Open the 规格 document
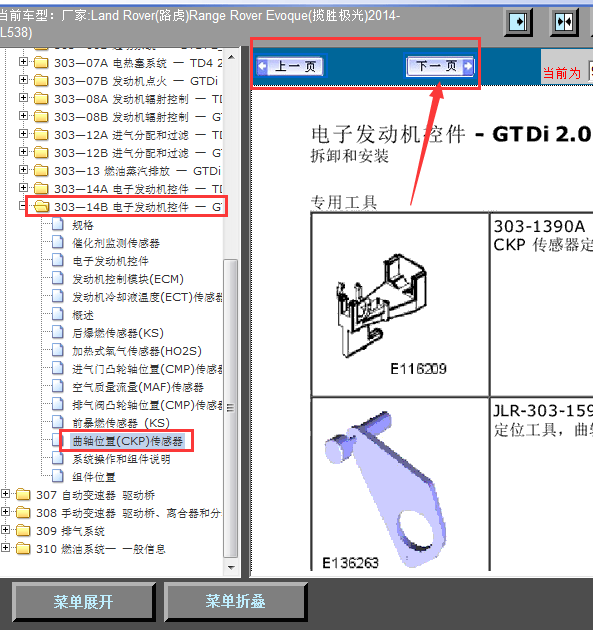This screenshot has height=631, width=593. pyautogui.click(x=83, y=225)
